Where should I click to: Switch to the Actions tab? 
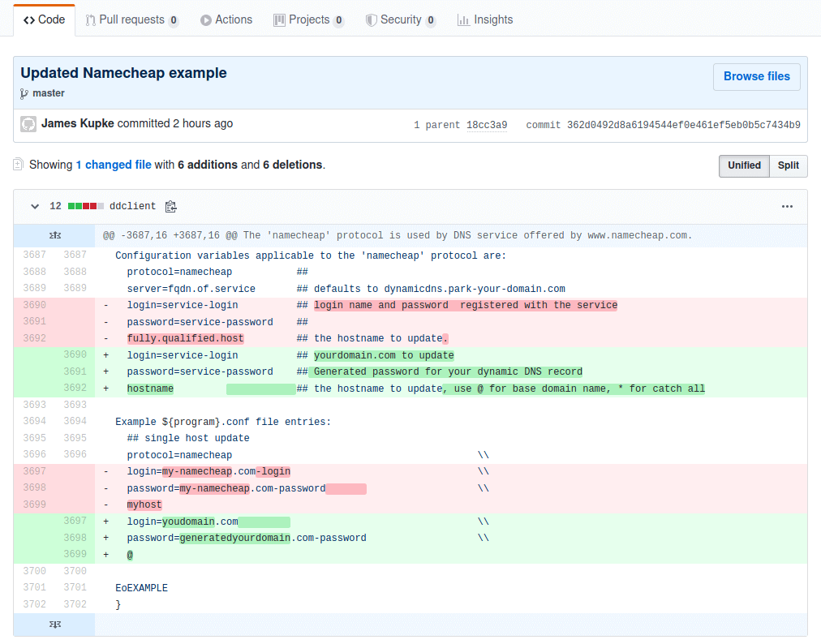point(226,20)
